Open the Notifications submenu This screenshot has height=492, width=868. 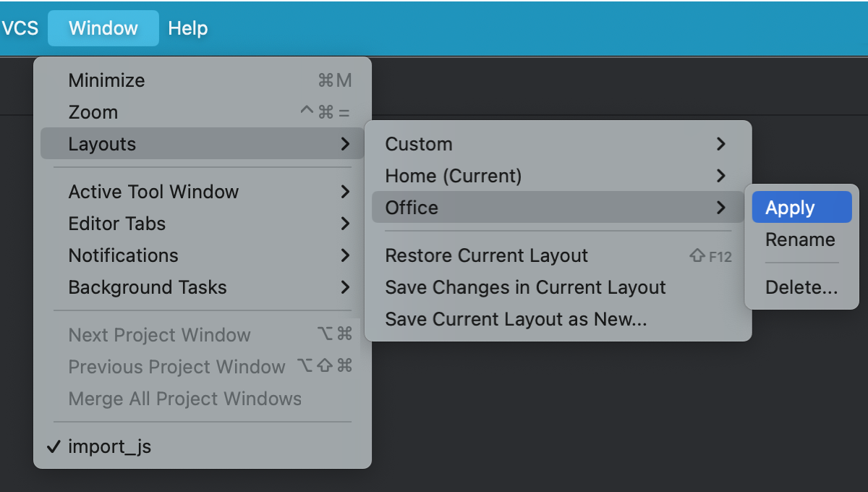point(123,255)
